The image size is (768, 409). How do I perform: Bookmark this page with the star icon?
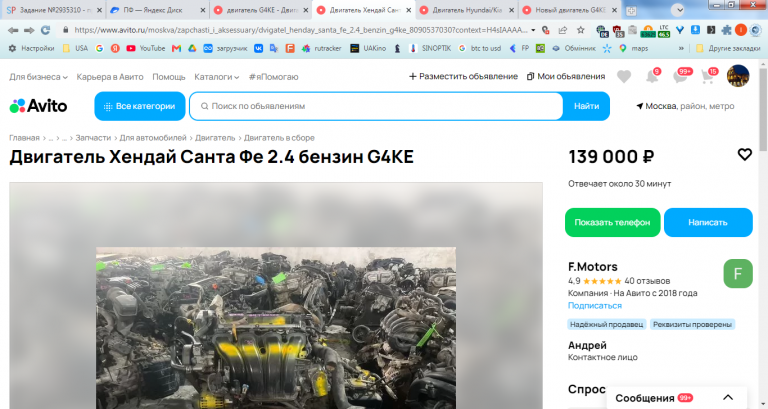click(580, 30)
